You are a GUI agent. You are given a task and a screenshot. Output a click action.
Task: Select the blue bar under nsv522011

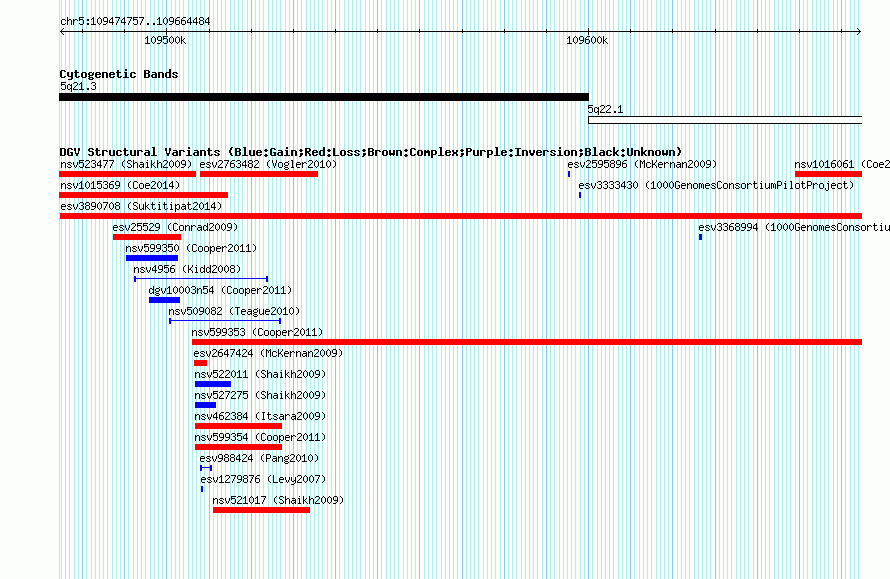click(213, 384)
